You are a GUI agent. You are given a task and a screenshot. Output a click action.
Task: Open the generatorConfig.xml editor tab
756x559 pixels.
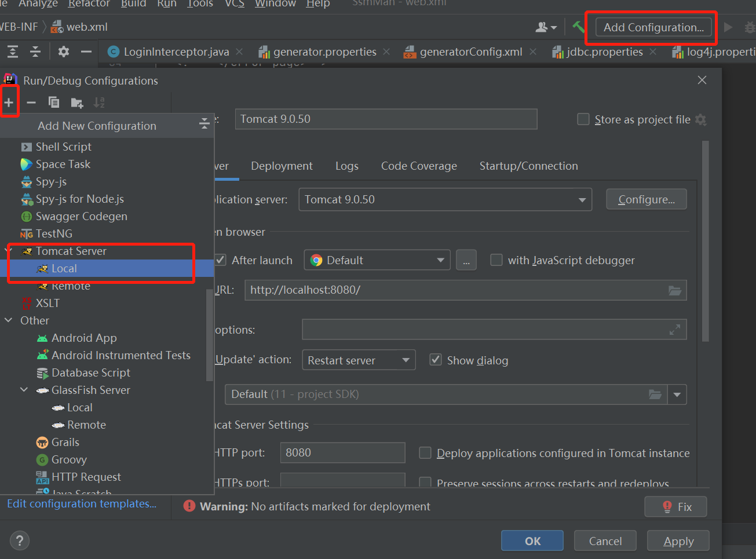(471, 52)
